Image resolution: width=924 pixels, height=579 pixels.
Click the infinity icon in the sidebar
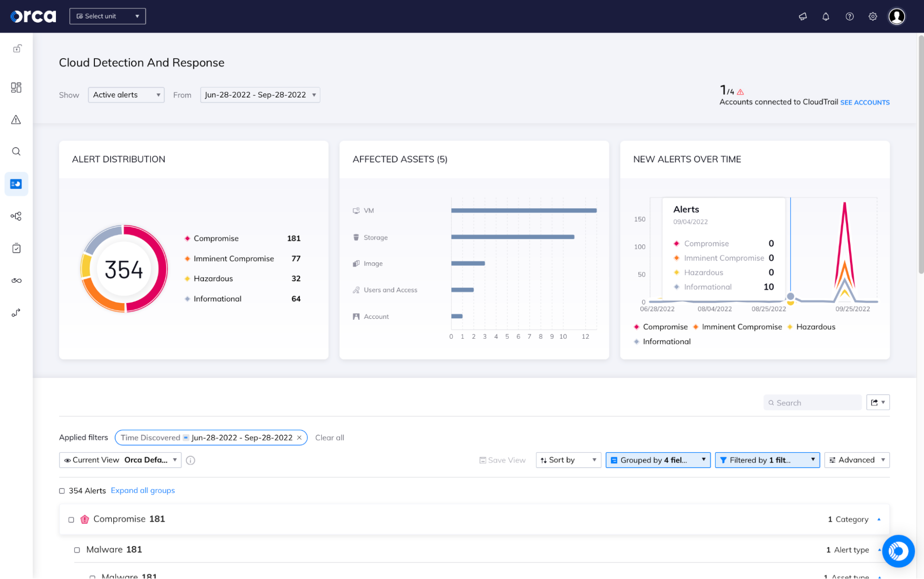click(16, 280)
